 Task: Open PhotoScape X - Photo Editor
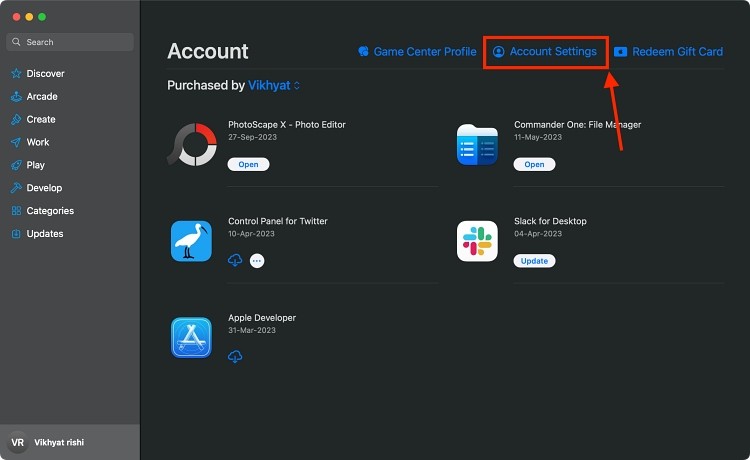coord(248,164)
